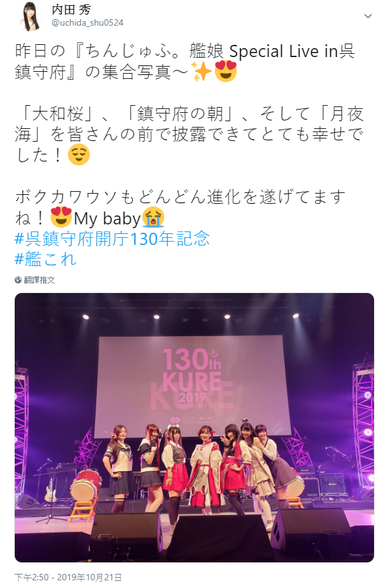Image resolution: width=392 pixels, height=588 pixels.
Task: Open the #艦これ hashtag
Action: [x=46, y=259]
